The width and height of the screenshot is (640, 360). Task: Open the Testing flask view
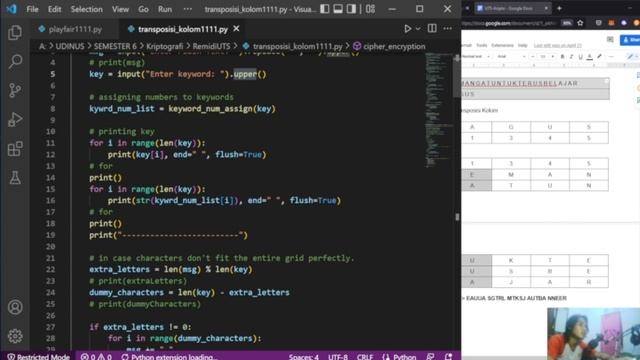tap(15, 178)
